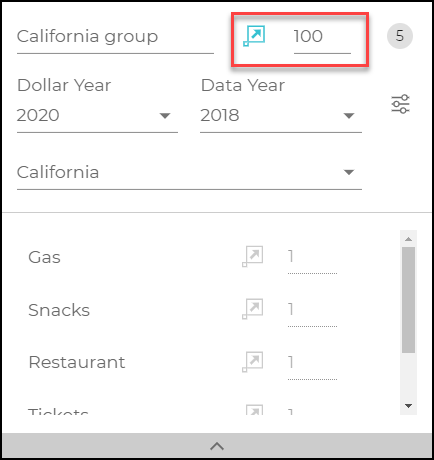Click the event list scrollbar down arrow
Screen dimensions: 434x460
point(408,406)
